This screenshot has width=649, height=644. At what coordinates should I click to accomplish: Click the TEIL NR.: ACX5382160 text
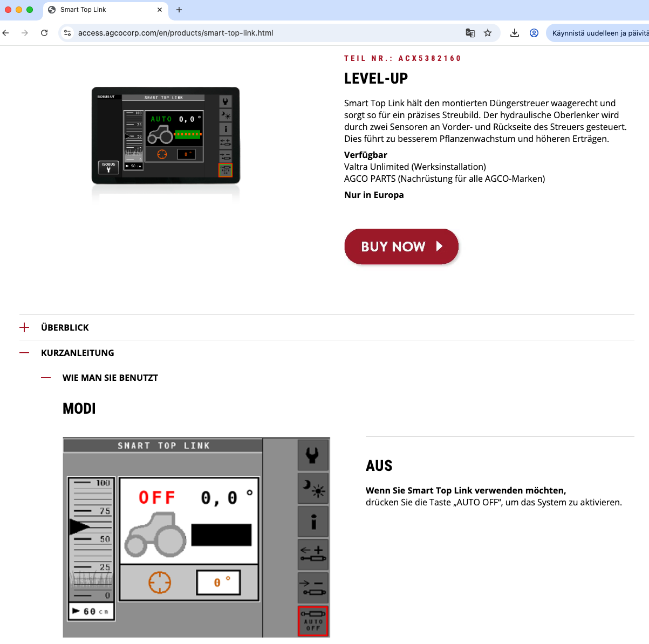[x=402, y=58]
